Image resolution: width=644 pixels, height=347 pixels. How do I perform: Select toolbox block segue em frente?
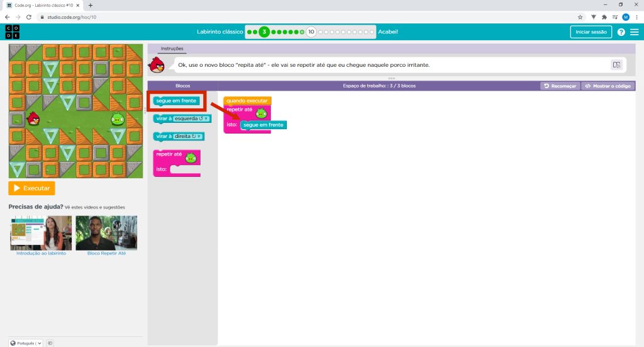point(176,101)
